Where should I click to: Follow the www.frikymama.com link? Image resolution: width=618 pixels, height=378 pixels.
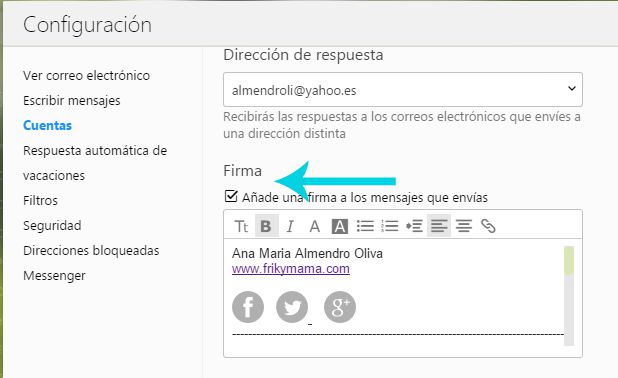tap(291, 269)
